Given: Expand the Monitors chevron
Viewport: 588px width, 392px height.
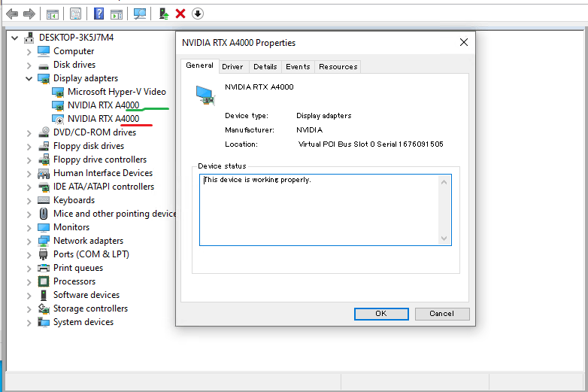Looking at the screenshot, I should 29,228.
